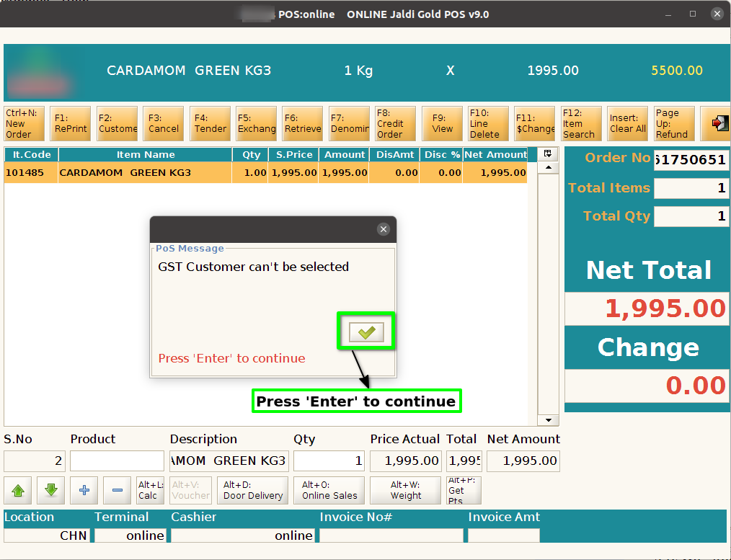Viewport: 731px width, 560px height.
Task: Increase quantity with the blue plus button
Action: [x=84, y=490]
